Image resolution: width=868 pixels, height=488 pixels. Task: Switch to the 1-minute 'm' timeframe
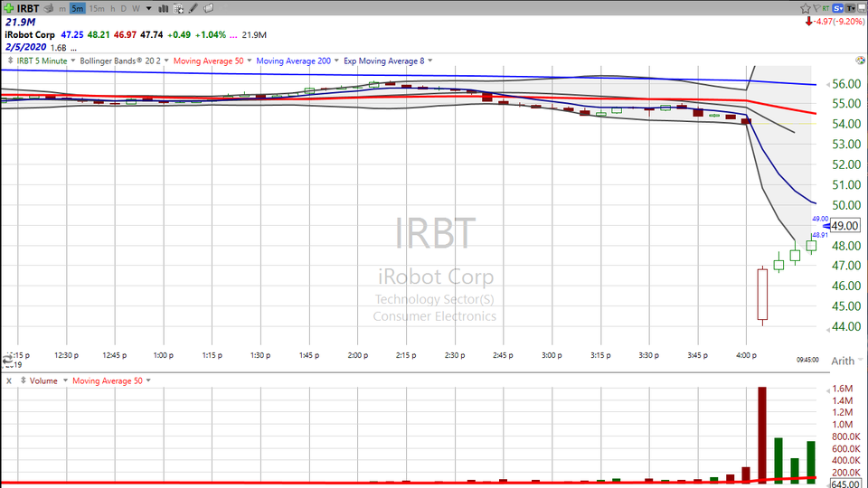coord(62,9)
